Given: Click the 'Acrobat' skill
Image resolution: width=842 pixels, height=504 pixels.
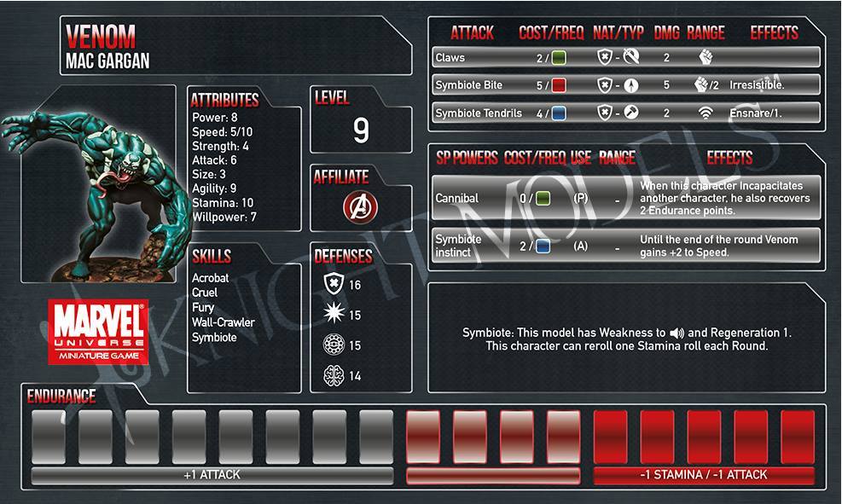Looking at the screenshot, I should (210, 278).
